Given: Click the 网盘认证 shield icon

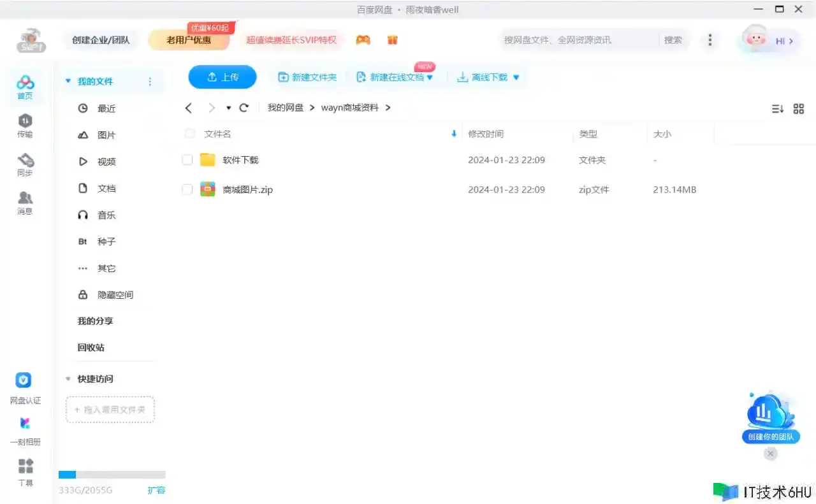Looking at the screenshot, I should [24, 381].
